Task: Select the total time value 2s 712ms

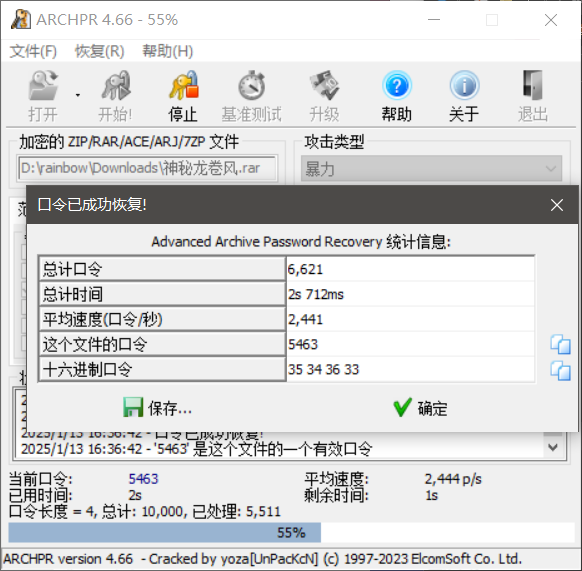Action: coord(411,294)
